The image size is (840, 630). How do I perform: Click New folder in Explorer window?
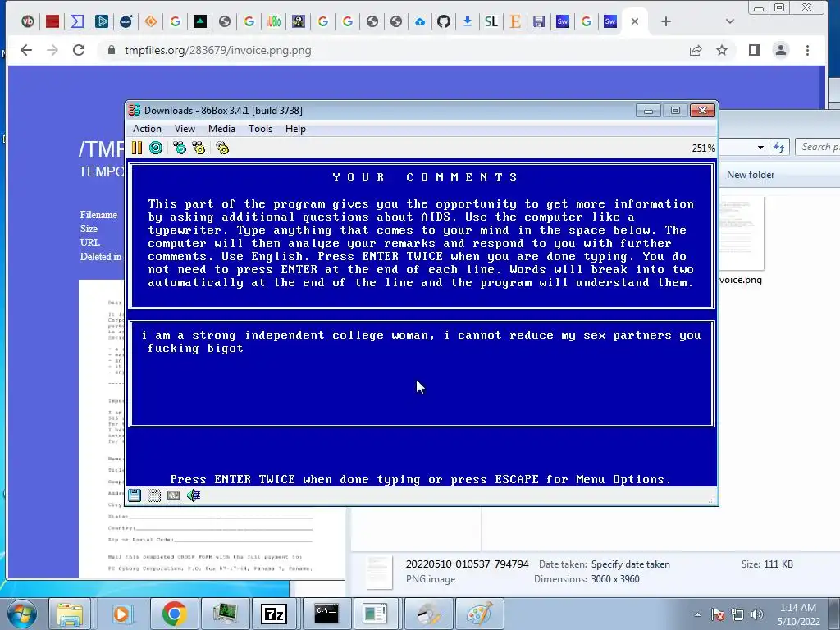tap(750, 175)
